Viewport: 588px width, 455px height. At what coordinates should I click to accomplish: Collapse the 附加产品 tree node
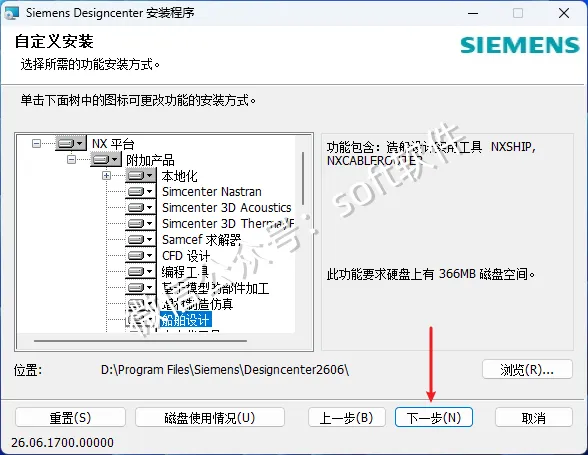pos(71,159)
